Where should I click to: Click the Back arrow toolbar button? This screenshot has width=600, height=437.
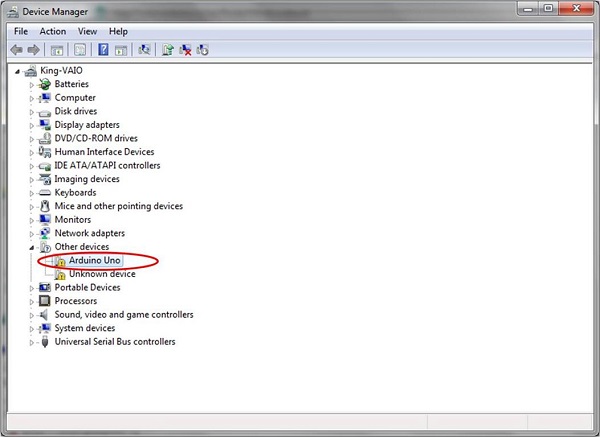(16, 50)
